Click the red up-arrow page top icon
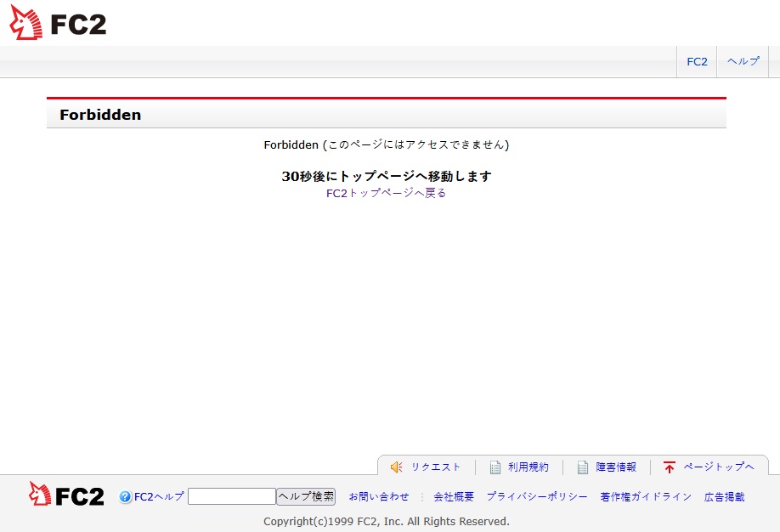This screenshot has width=780, height=532. tap(669, 467)
